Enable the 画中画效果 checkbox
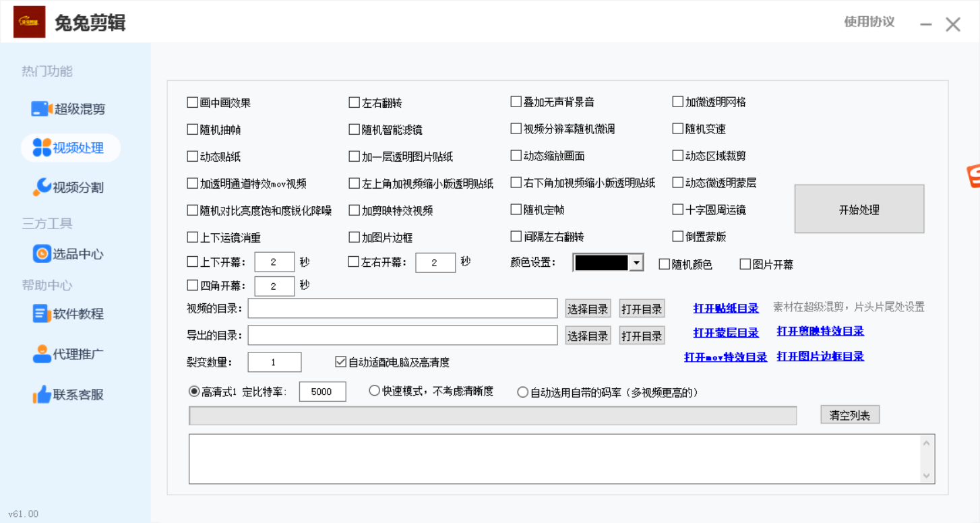The image size is (980, 523). [x=192, y=102]
